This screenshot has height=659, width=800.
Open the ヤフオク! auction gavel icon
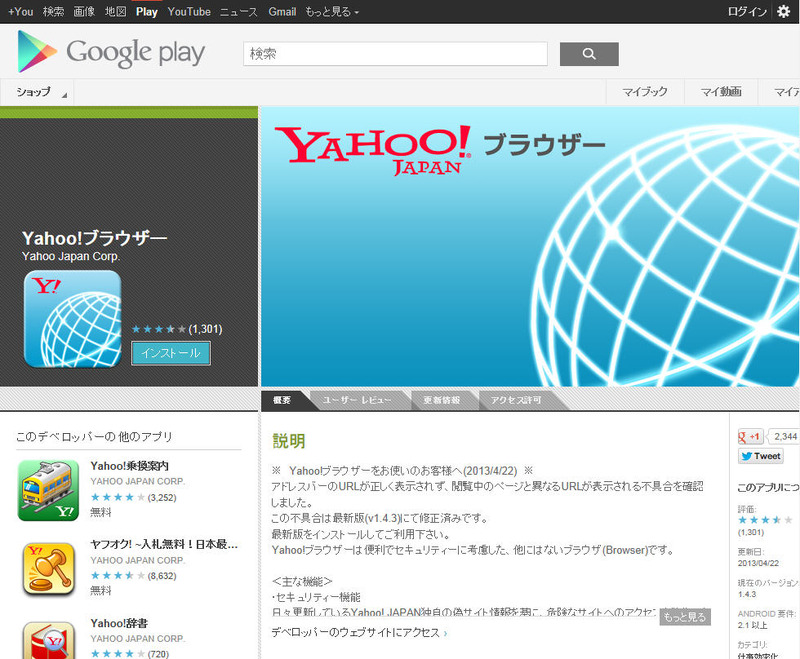pos(48,568)
